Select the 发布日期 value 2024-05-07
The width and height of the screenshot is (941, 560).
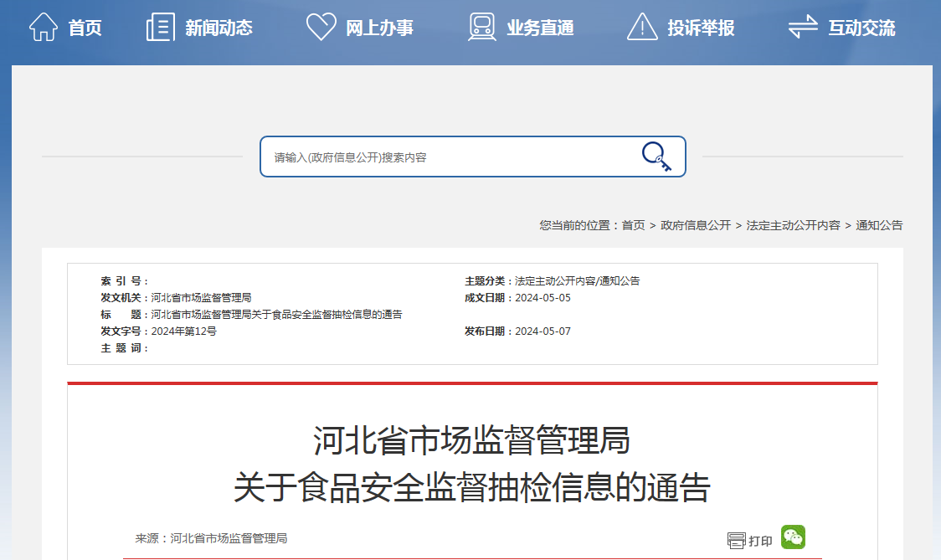tap(542, 331)
